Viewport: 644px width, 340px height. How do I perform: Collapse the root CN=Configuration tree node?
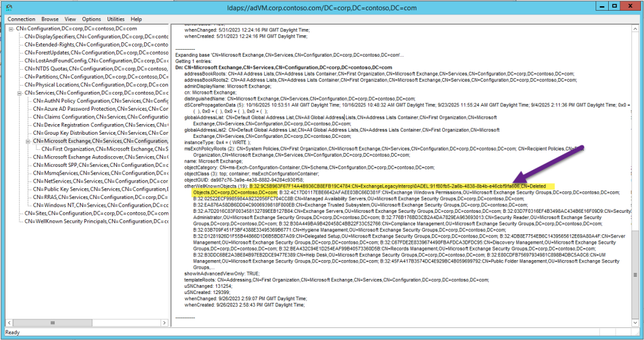coord(11,28)
